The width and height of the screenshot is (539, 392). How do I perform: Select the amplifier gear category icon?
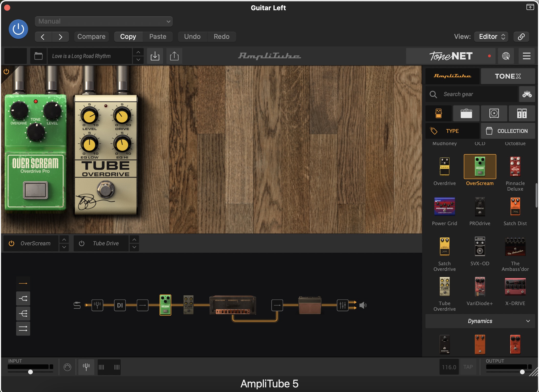(466, 113)
